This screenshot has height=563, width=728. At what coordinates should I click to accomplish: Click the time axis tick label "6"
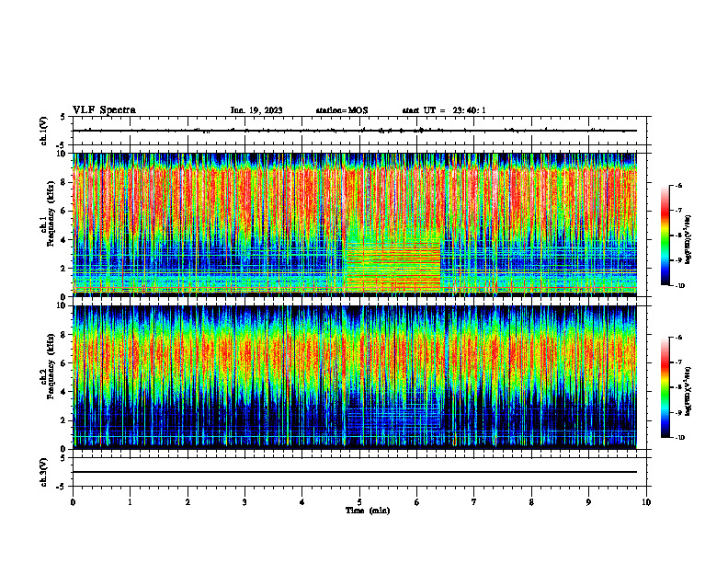417,502
